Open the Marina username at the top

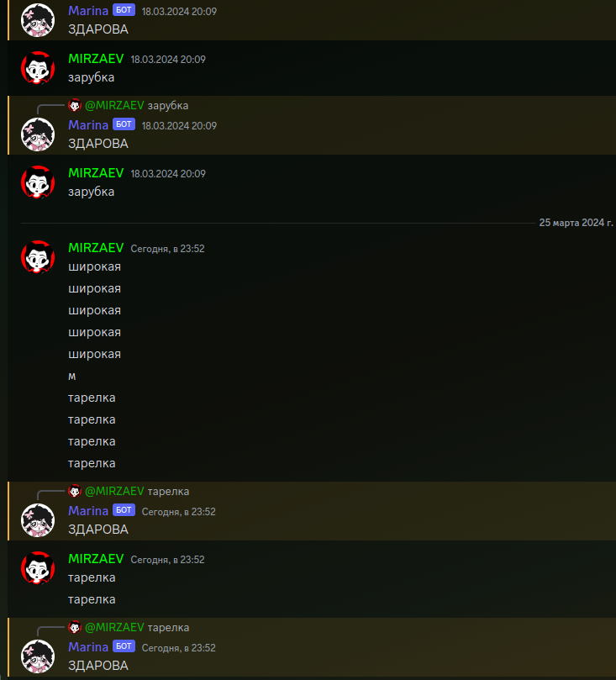pos(88,11)
